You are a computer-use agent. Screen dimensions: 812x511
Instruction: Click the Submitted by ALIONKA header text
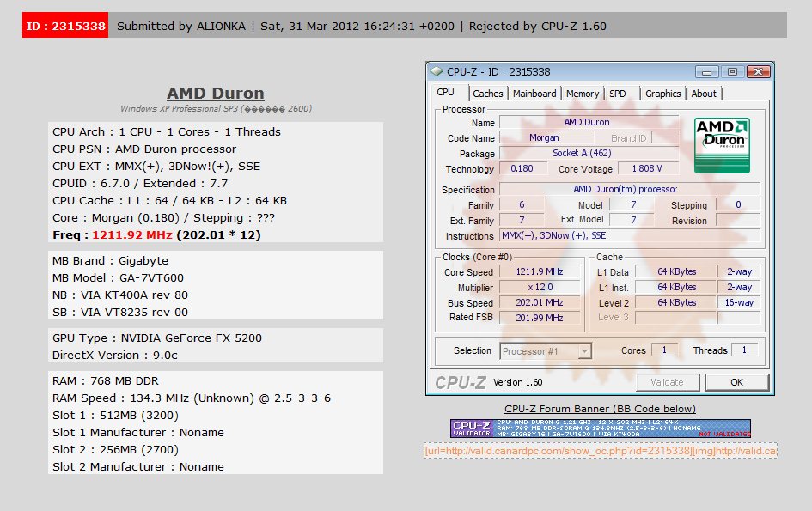coord(181,26)
